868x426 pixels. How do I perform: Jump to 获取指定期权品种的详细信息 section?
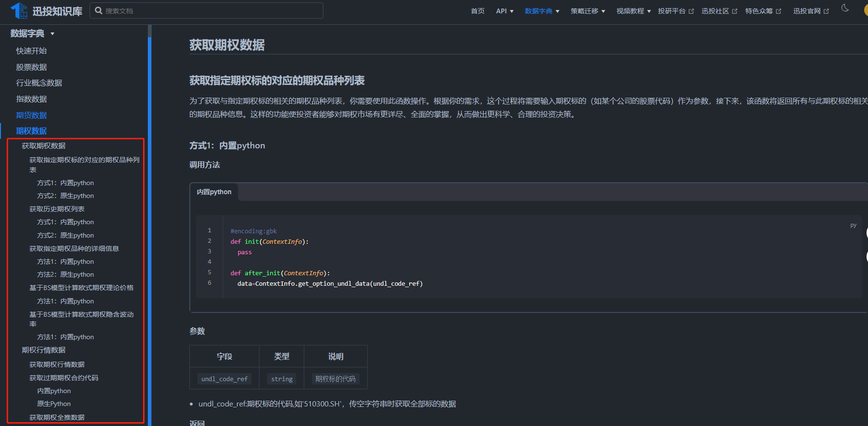[x=74, y=249]
